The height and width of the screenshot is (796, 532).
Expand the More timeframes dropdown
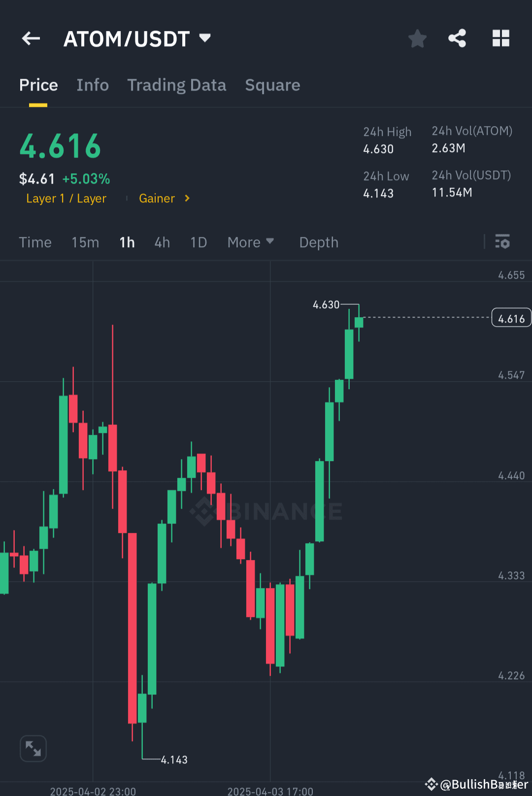(251, 242)
